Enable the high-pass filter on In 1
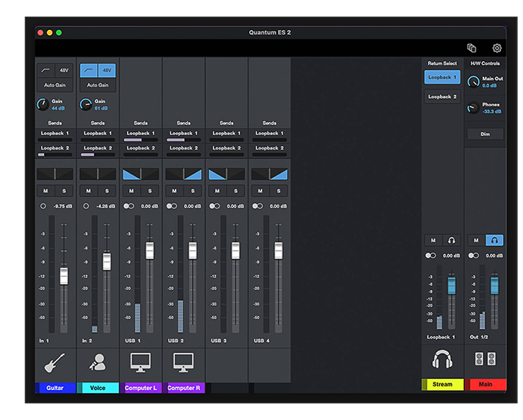 point(46,71)
